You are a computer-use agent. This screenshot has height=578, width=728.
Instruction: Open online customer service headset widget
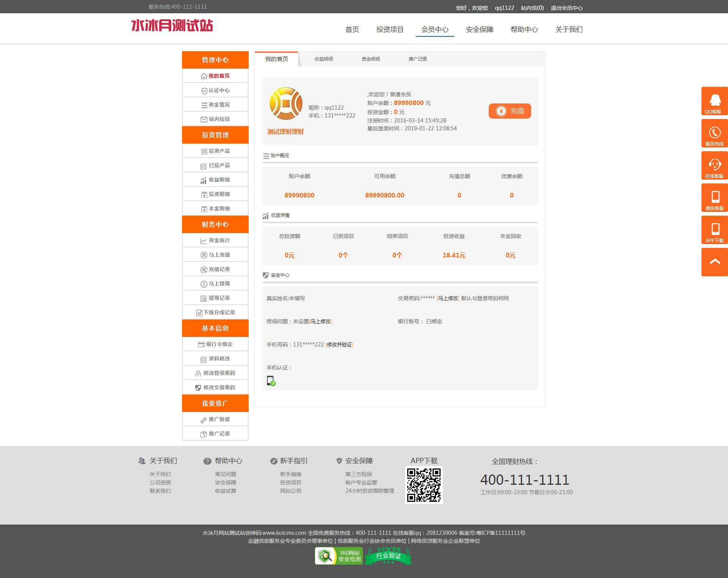coord(714,166)
